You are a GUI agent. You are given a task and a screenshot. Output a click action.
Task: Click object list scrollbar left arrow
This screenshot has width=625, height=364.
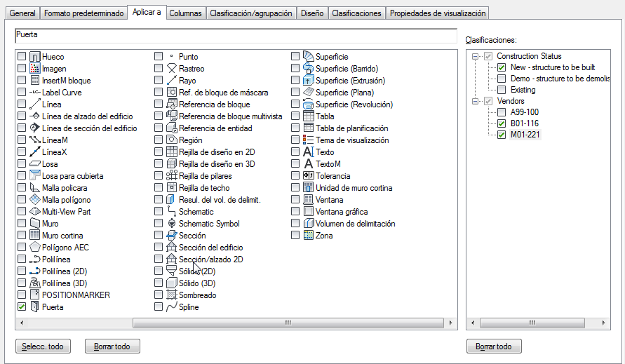click(22, 323)
